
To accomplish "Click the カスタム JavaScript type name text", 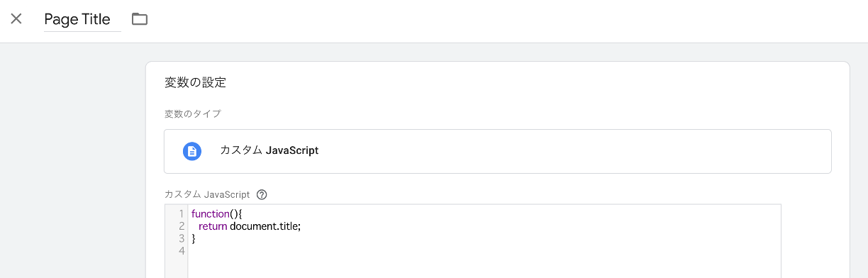I will click(269, 150).
